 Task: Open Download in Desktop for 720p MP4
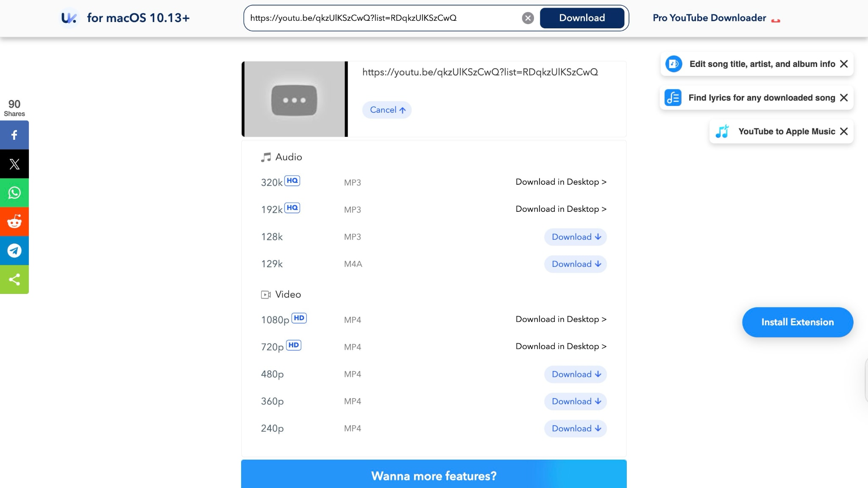(x=561, y=346)
